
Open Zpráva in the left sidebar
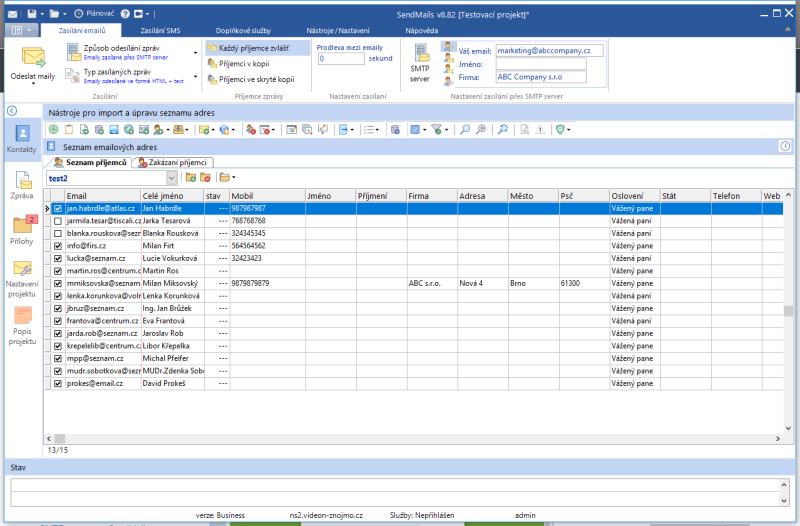tap(21, 185)
